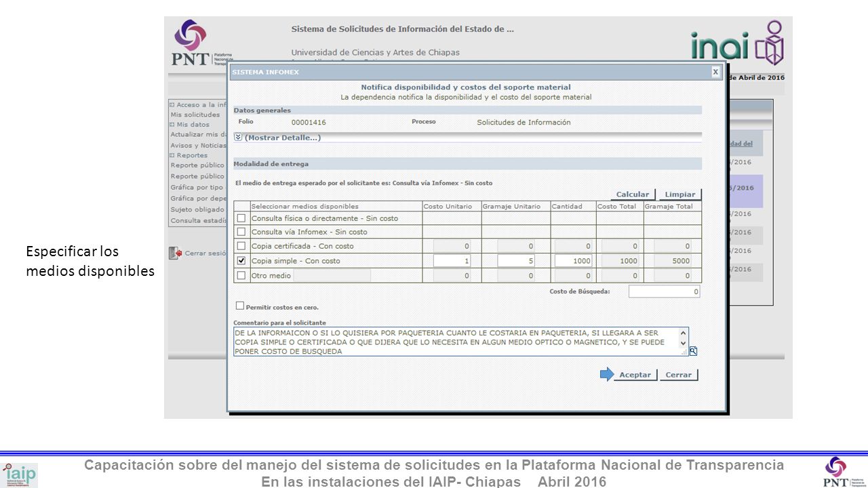The image size is (868, 488).
Task: Click the (Mostrar Detalle...) link
Action: (283, 138)
